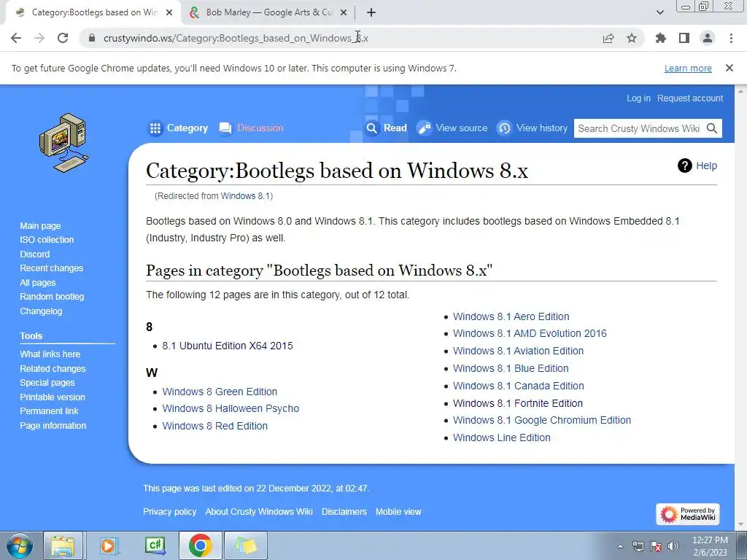747x560 pixels.
Task: Open Windows 8 Green Edition page
Action: [220, 392]
